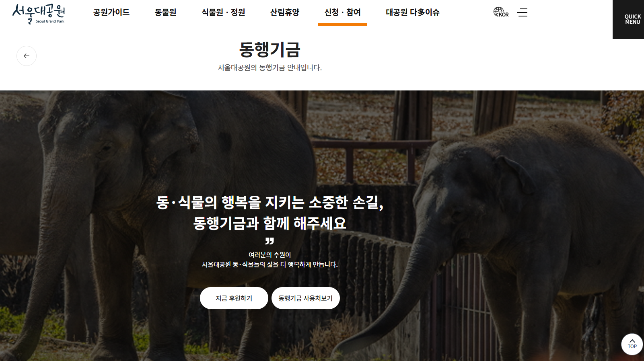Go back using the left arrow circle

point(27,56)
